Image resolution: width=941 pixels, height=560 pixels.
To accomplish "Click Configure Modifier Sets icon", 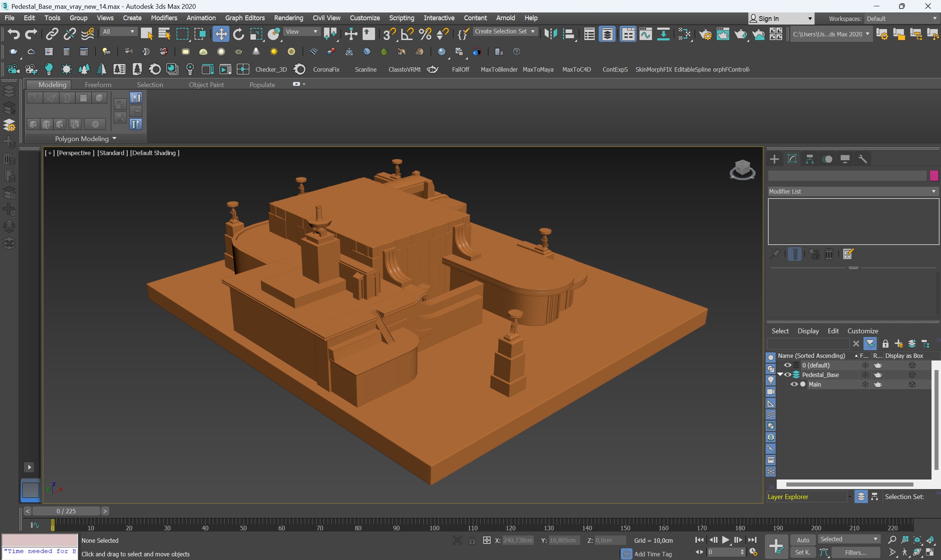I will [x=848, y=254].
